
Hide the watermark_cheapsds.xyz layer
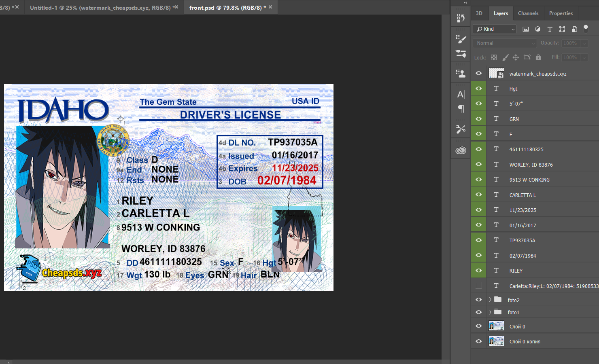(x=479, y=73)
